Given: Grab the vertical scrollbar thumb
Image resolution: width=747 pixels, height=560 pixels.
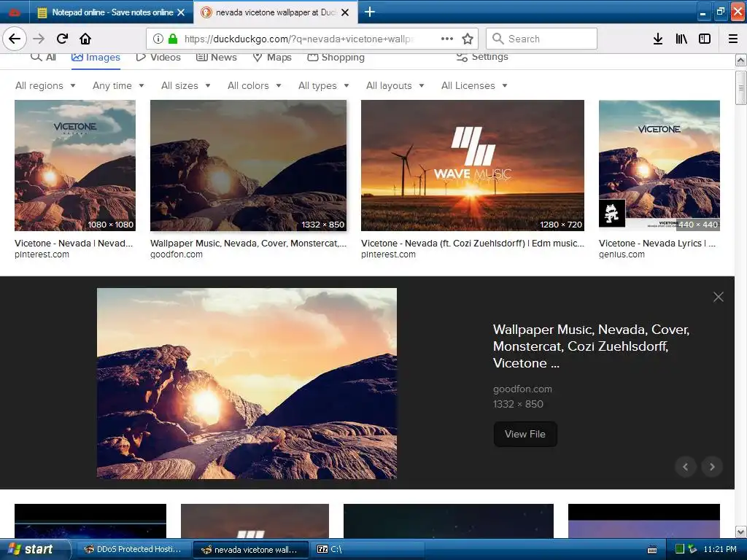Looking at the screenshot, I should click(740, 87).
